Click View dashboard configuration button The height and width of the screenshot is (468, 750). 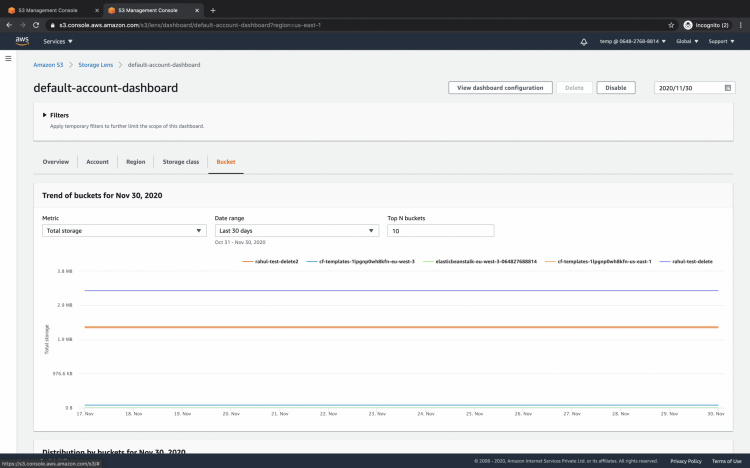pos(499,88)
